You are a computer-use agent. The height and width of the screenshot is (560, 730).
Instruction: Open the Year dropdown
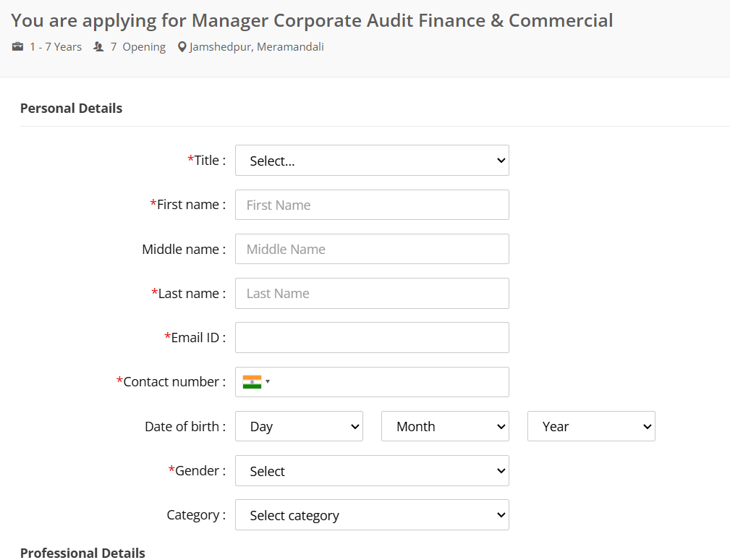(591, 426)
